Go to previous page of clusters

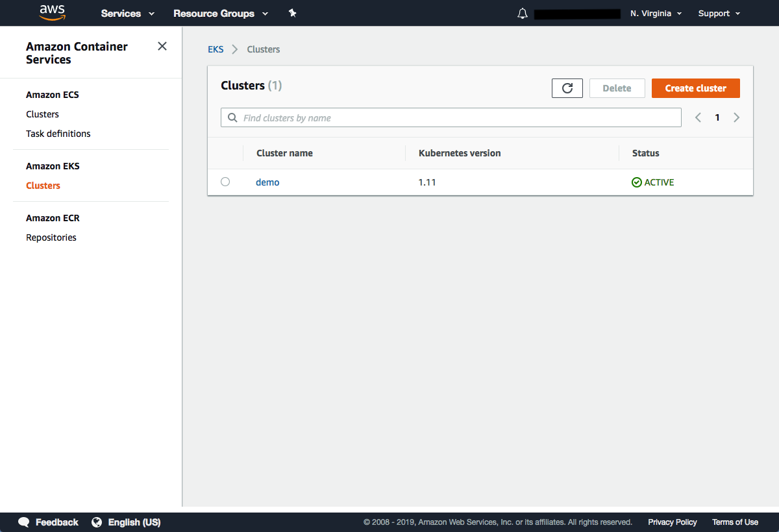698,117
